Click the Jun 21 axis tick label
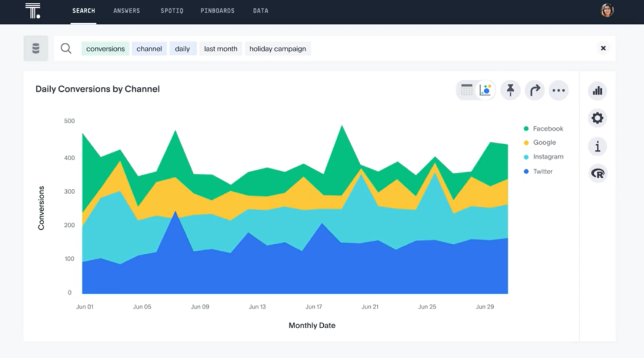The image size is (644, 358). pos(370,307)
